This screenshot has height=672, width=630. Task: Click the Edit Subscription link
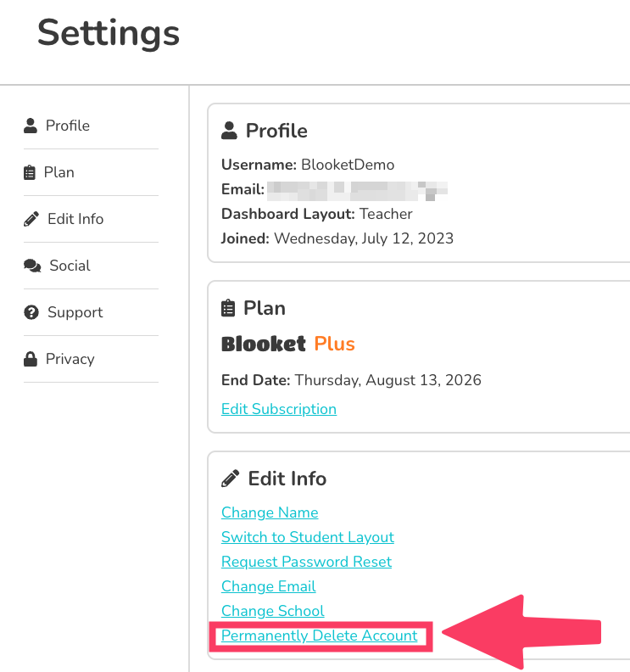pos(278,409)
